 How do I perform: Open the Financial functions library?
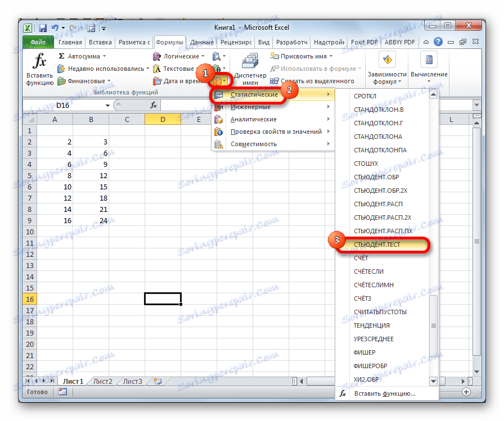pos(84,82)
